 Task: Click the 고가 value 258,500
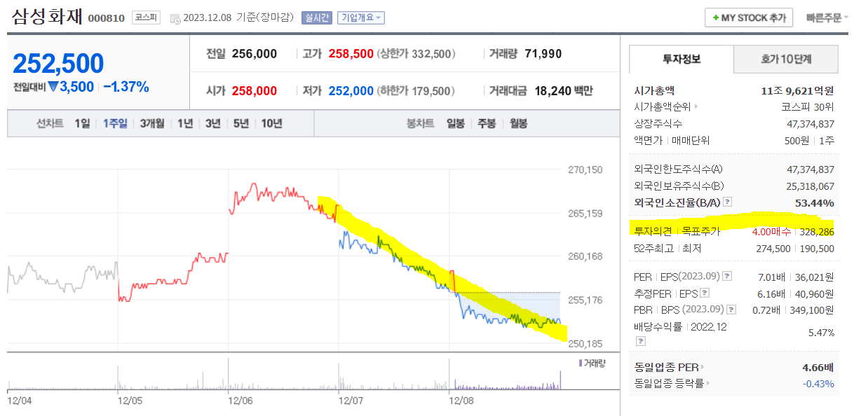(x=351, y=54)
